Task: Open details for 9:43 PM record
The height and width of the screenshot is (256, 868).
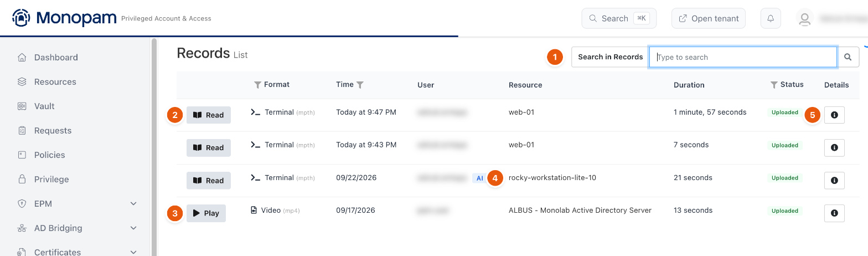Action: pyautogui.click(x=834, y=148)
